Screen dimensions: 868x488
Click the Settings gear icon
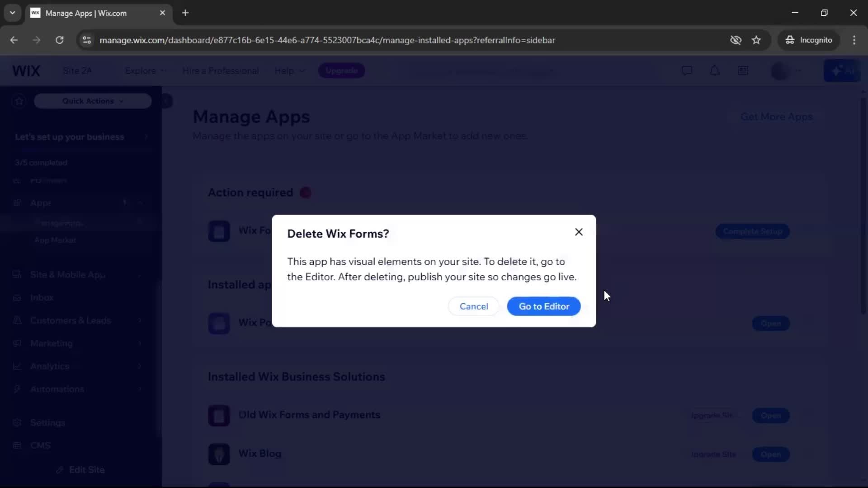pos(17,423)
